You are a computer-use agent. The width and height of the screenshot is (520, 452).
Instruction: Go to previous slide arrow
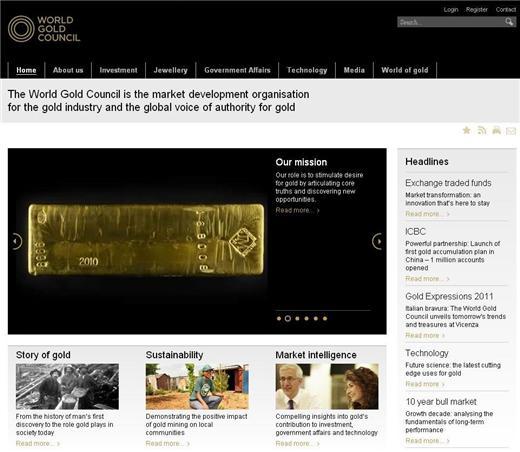pyautogui.click(x=16, y=241)
